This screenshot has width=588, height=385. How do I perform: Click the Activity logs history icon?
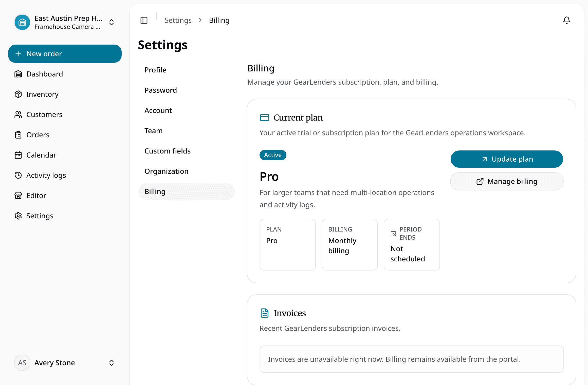pyautogui.click(x=18, y=175)
